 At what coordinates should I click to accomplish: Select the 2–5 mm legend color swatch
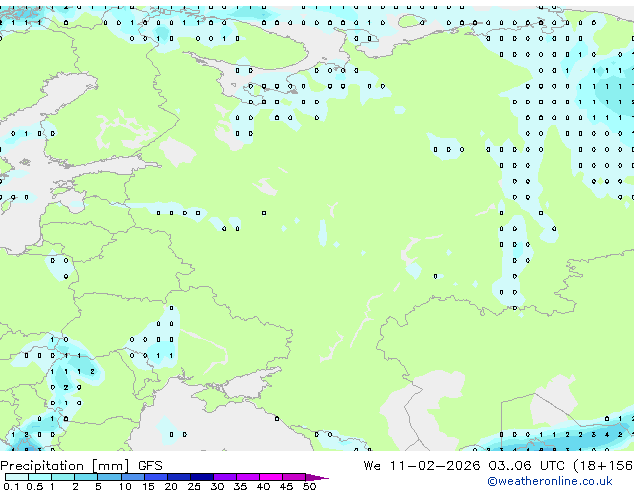click(86, 477)
